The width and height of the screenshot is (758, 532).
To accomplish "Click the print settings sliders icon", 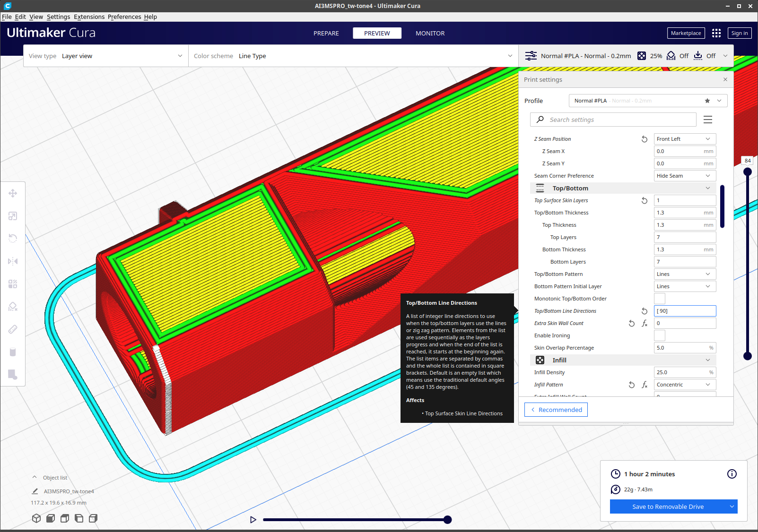I will tap(531, 56).
